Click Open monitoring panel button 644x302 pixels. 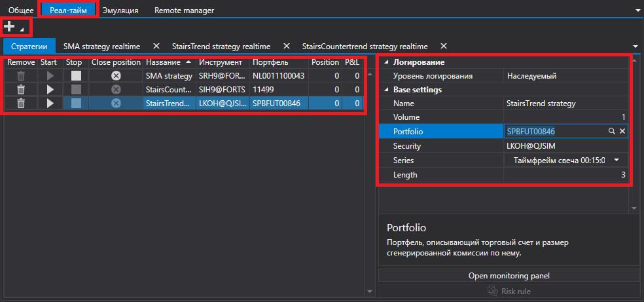(509, 276)
